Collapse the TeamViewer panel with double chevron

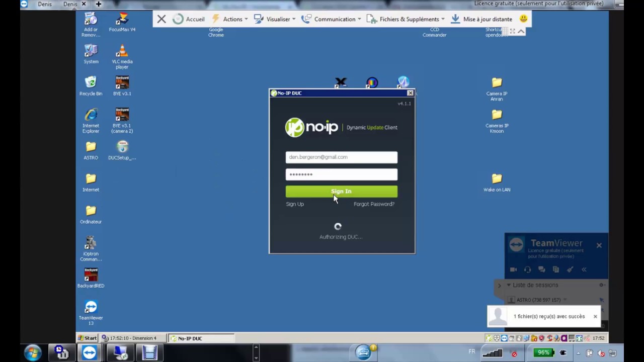click(x=584, y=269)
